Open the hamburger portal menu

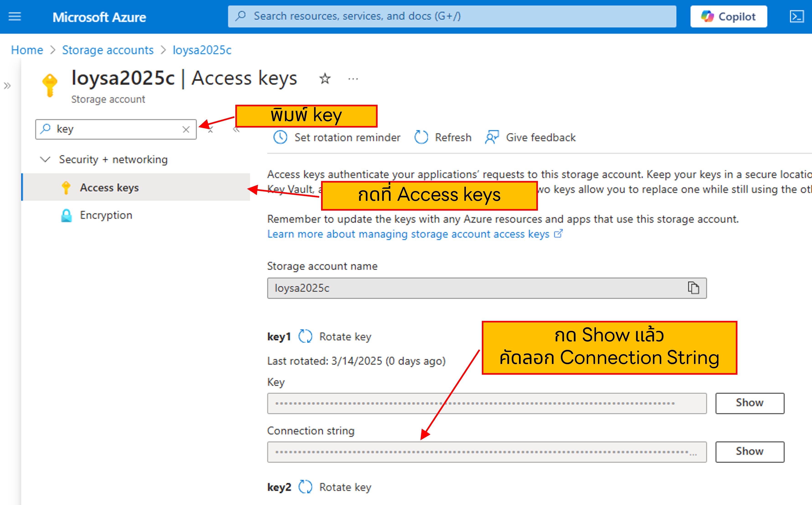pos(15,16)
